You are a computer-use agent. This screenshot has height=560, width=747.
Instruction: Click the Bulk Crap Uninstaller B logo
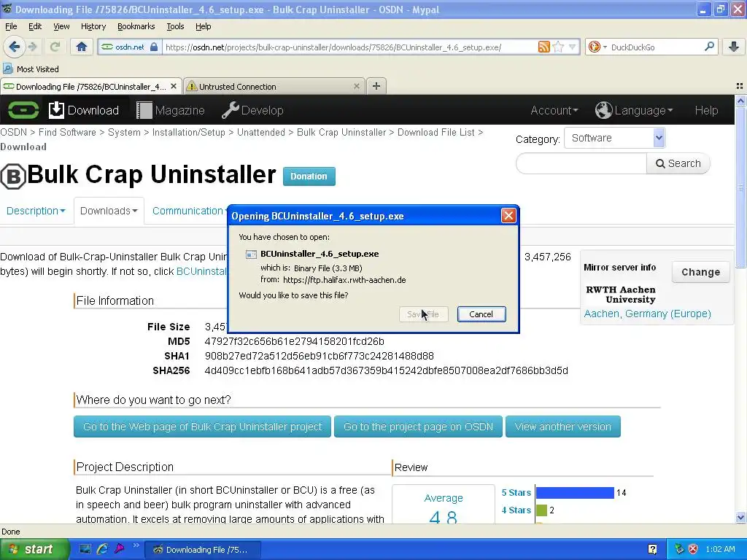tap(13, 176)
